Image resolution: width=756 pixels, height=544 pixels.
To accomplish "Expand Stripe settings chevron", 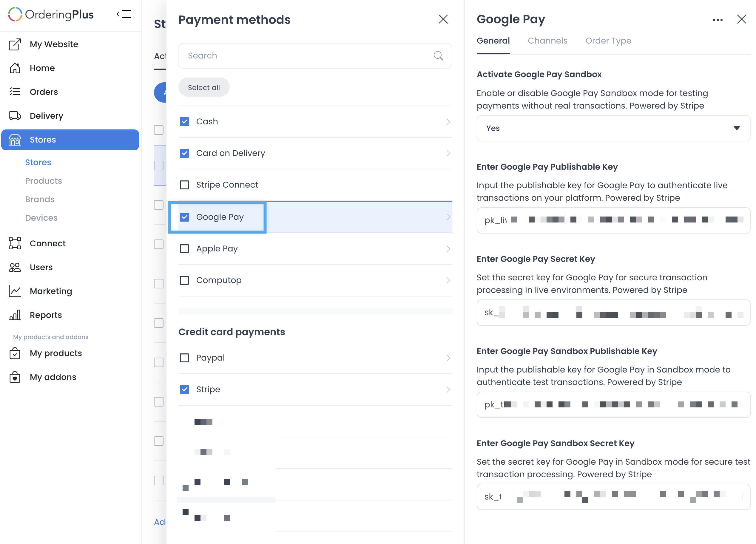I will 448,390.
